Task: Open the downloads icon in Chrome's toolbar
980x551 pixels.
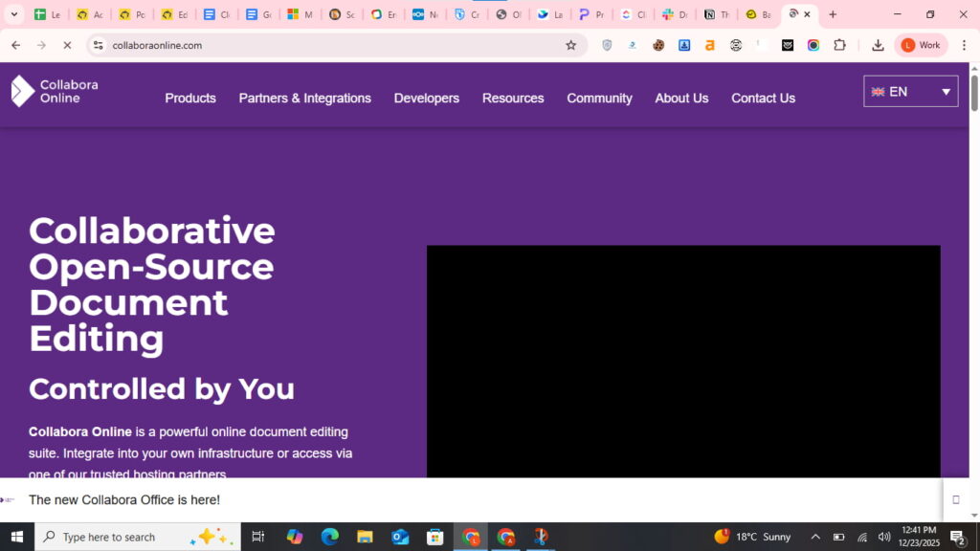Action: coord(878,45)
